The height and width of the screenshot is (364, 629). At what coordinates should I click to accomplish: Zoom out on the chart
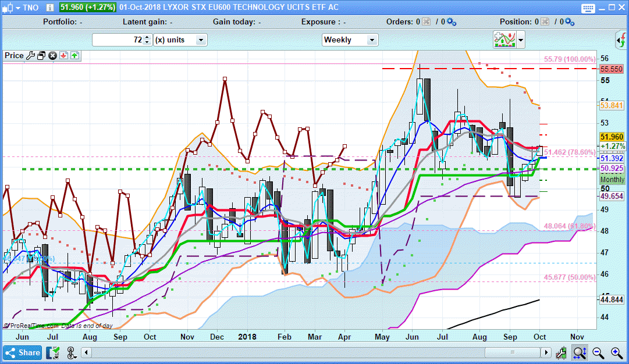[x=599, y=353]
